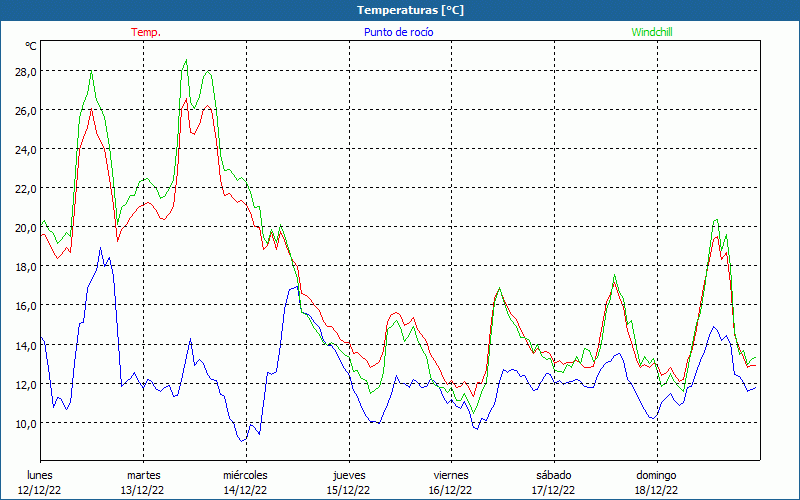800x500 pixels.
Task: Click the 'Temperaturas [°C]' chart title
Action: [410, 10]
